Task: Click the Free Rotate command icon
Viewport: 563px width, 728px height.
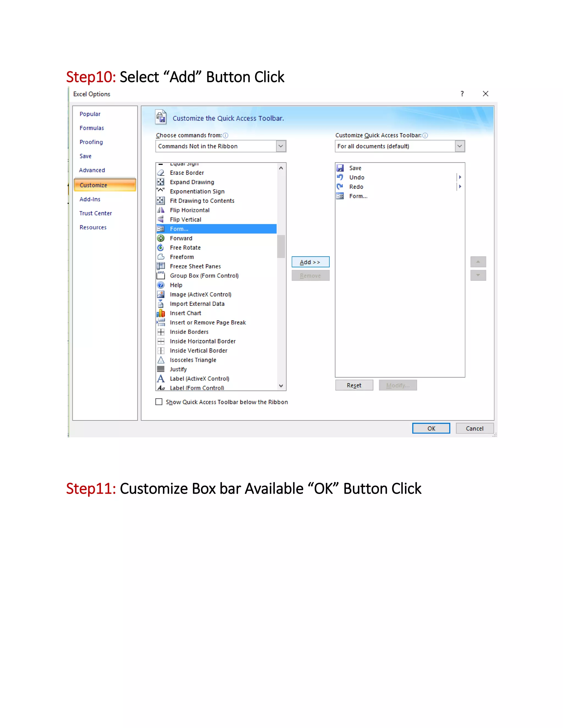Action: [161, 247]
